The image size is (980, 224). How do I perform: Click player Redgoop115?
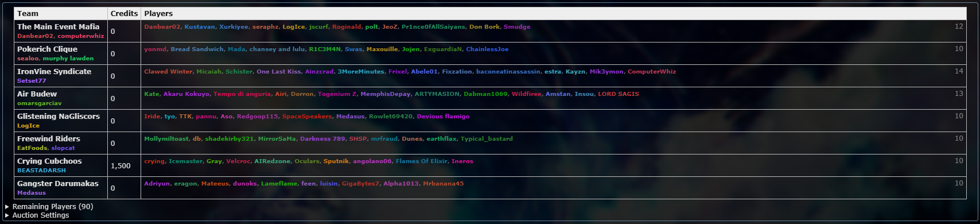258,117
